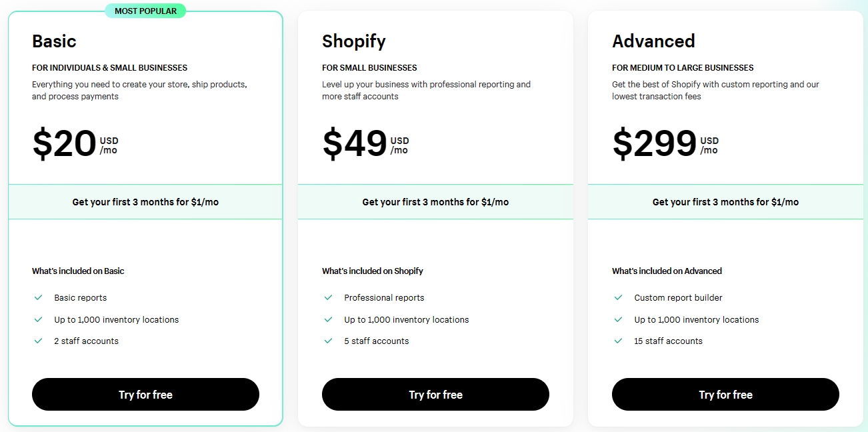Open the Shopify plan heading
This screenshot has height=432, width=868.
[354, 41]
